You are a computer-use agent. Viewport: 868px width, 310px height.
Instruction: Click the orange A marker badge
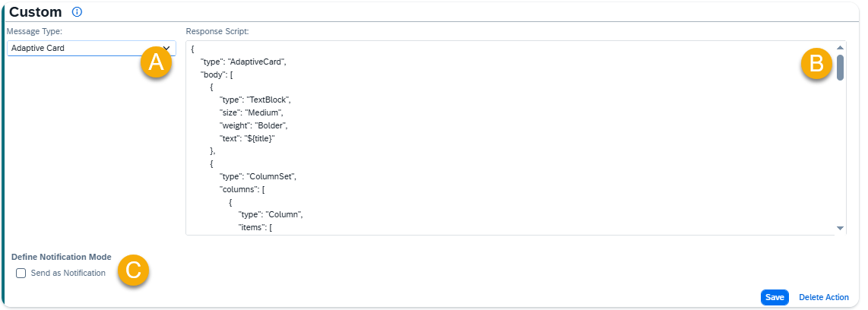[156, 62]
